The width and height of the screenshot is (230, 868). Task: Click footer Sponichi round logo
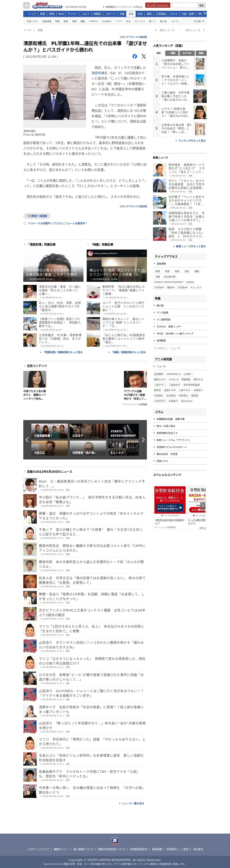(115, 841)
